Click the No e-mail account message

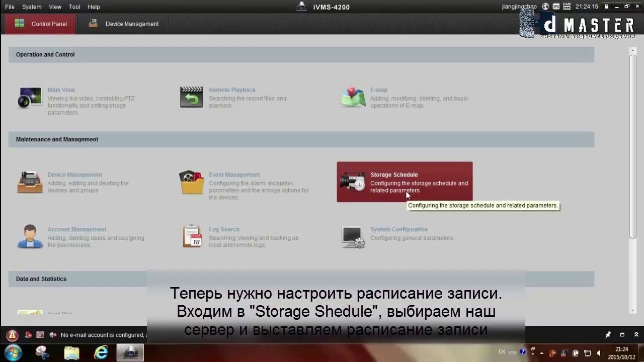tap(103, 335)
